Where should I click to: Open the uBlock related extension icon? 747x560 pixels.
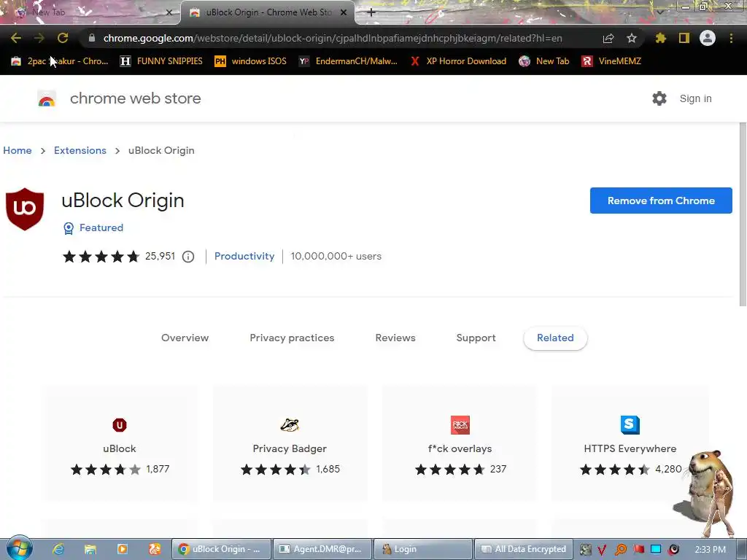coord(120,425)
